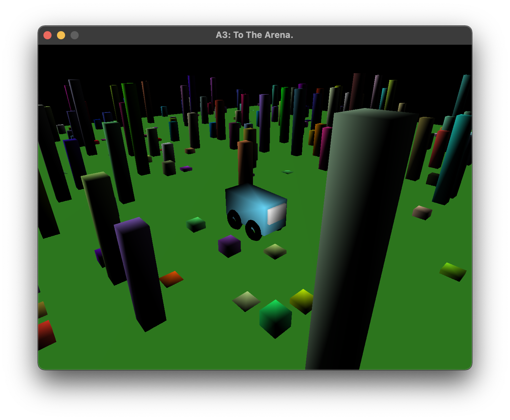Click the lime green flat block at right

(453, 272)
